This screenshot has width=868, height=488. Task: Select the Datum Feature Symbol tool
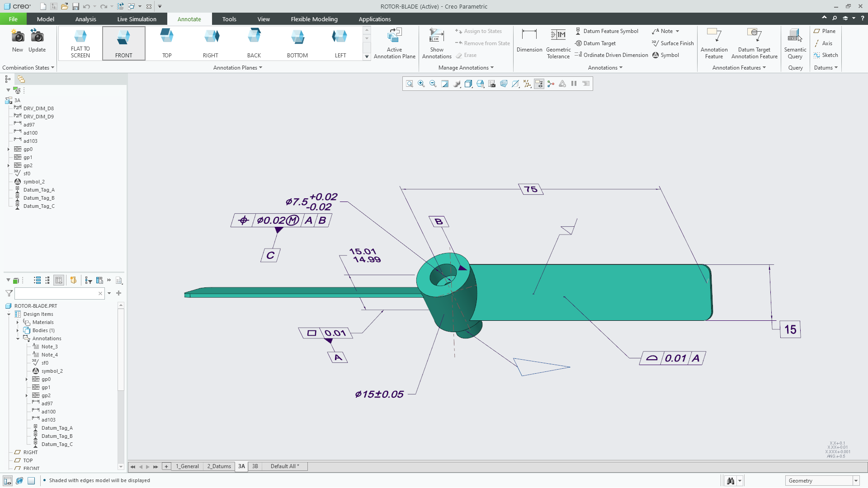click(607, 31)
